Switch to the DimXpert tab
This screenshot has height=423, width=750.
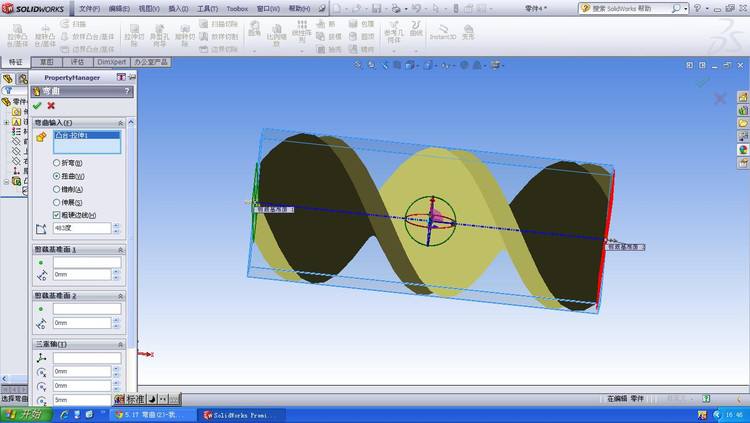click(x=112, y=61)
